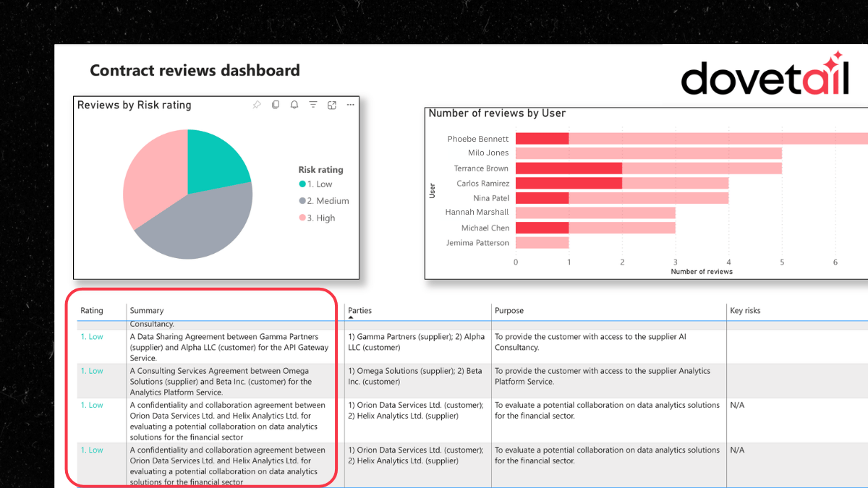
Task: Click the Dovetail logo
Action: point(765,76)
